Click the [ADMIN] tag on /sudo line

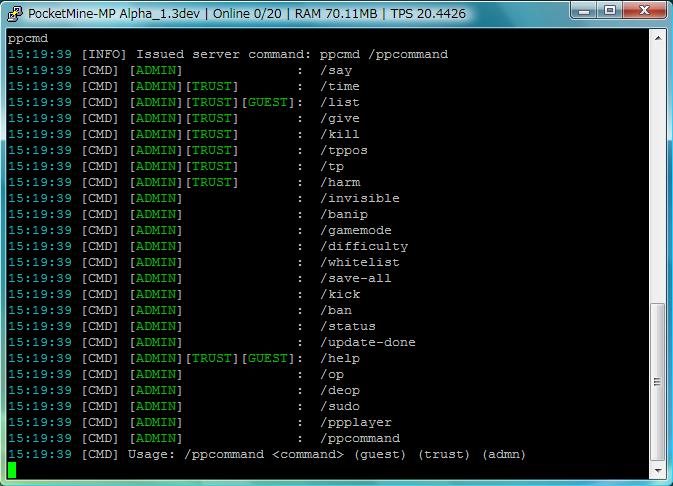click(x=156, y=406)
